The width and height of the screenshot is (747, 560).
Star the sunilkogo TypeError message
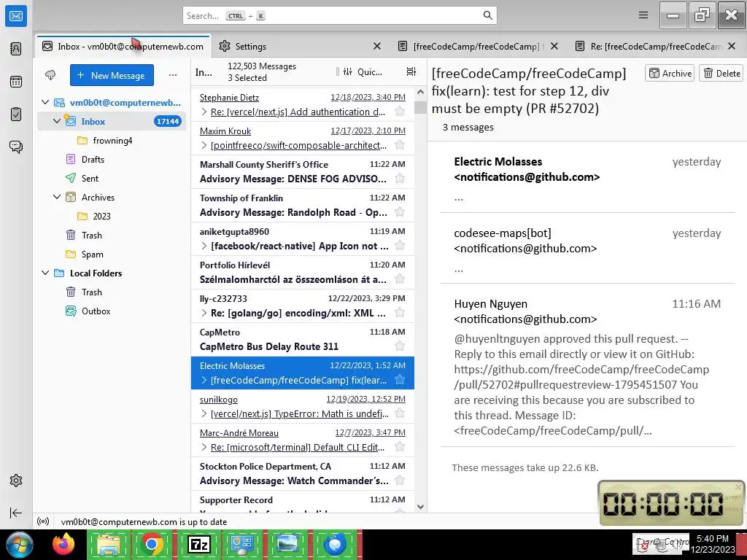pos(400,413)
